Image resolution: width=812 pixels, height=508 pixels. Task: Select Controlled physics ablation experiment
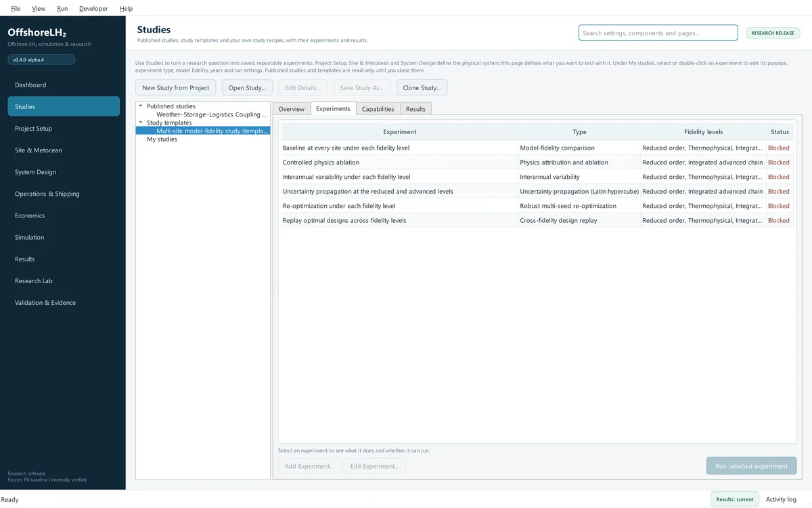[537, 163]
